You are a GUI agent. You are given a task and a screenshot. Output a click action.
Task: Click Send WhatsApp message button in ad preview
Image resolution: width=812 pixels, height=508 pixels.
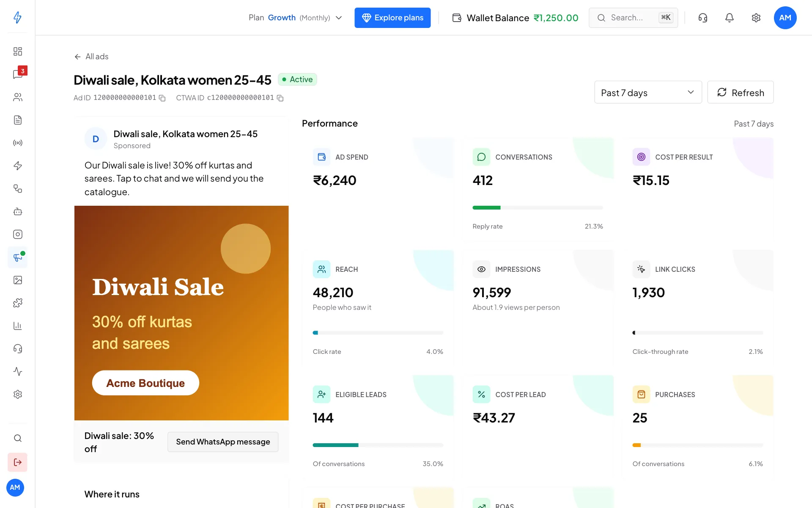223,442
